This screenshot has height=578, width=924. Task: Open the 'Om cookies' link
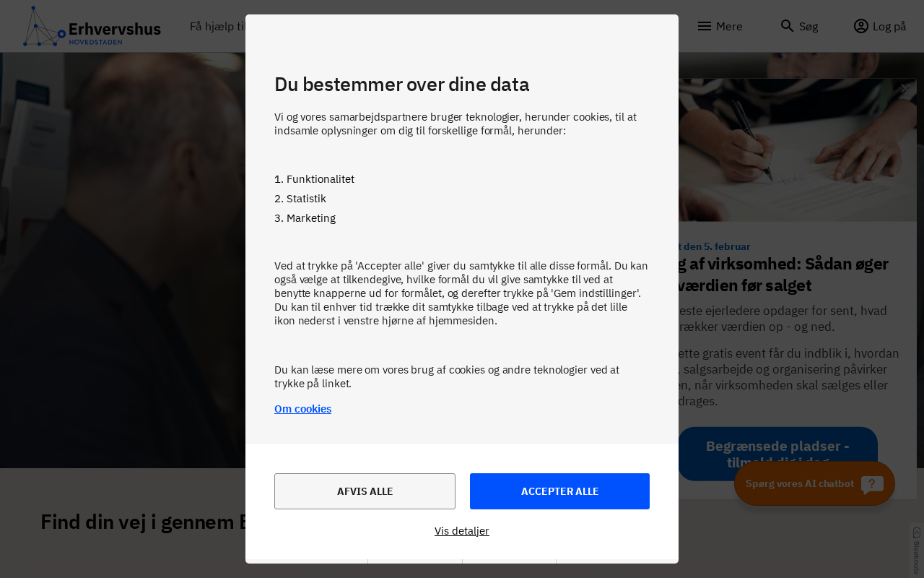pyautogui.click(x=302, y=409)
